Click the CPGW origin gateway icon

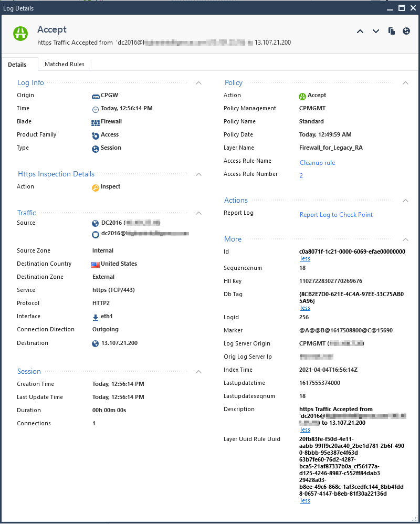tap(96, 97)
